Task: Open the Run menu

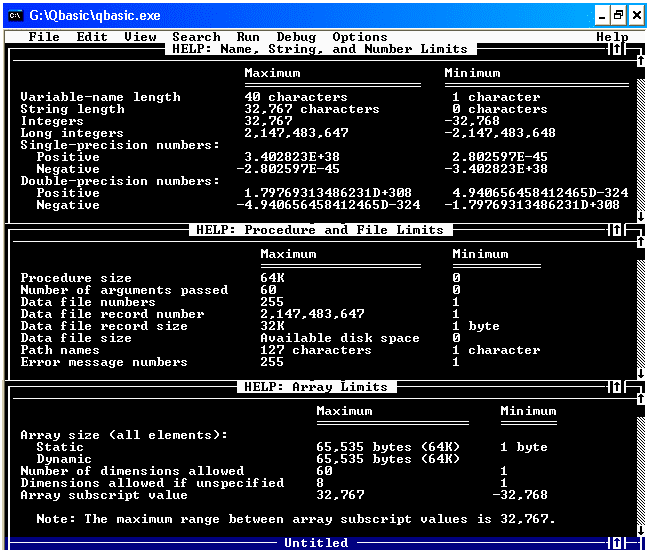Action: pos(248,37)
